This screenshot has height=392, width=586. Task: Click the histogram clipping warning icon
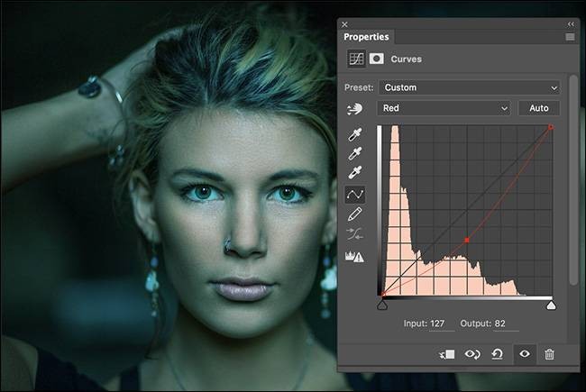point(354,256)
